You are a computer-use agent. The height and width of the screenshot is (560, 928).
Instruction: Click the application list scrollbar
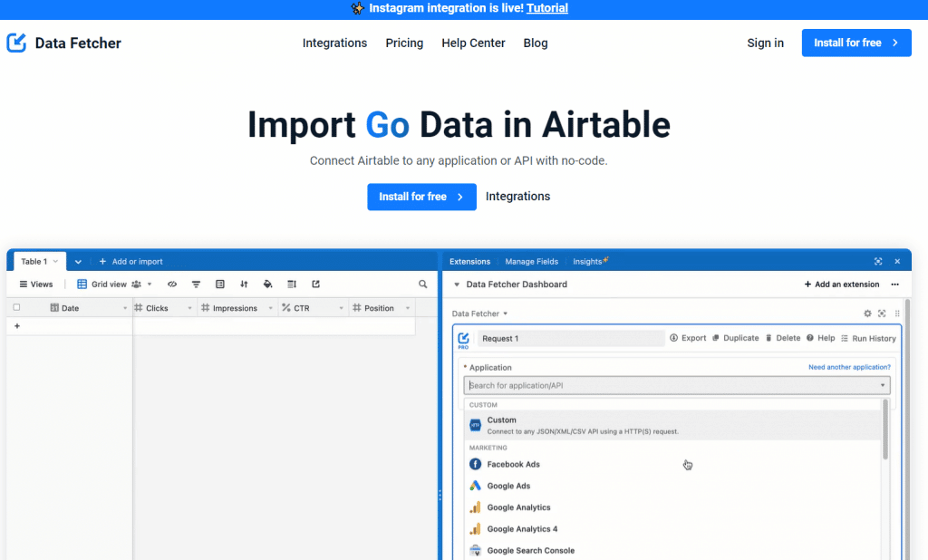pos(885,429)
